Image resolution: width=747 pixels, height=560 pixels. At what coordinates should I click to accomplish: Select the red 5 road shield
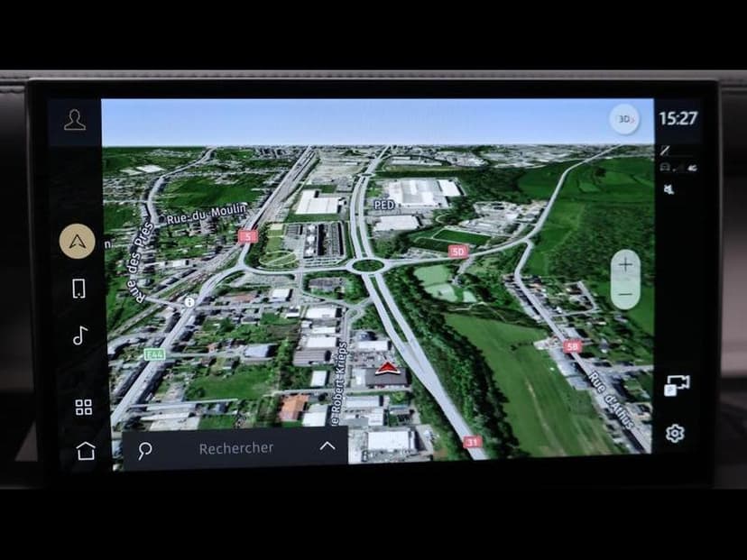tap(248, 236)
